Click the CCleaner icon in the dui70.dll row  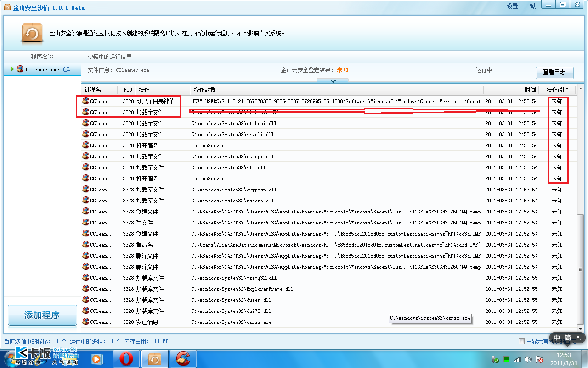(x=85, y=310)
